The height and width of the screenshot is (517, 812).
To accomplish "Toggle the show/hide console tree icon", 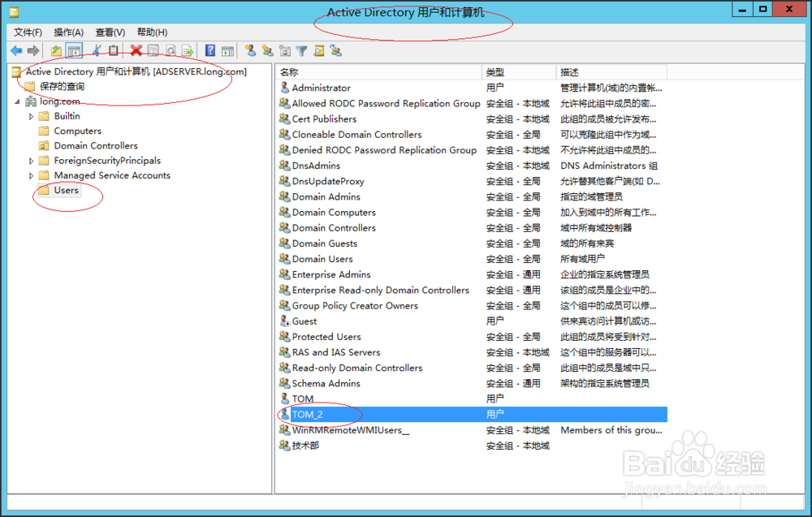I will coord(74,50).
